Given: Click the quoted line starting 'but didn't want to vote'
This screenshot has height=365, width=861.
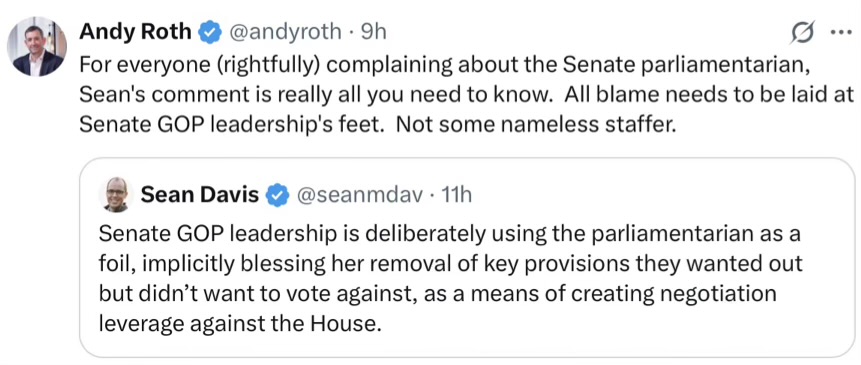Looking at the screenshot, I should (438, 294).
